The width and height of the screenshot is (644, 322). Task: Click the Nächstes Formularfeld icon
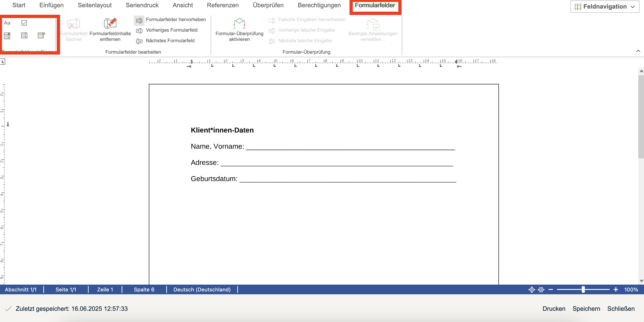tap(139, 41)
